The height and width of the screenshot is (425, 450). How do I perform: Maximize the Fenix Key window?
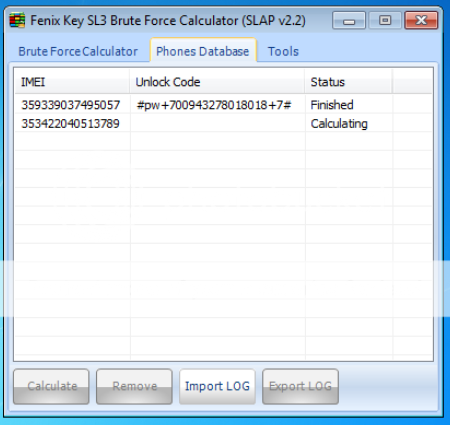[385, 21]
